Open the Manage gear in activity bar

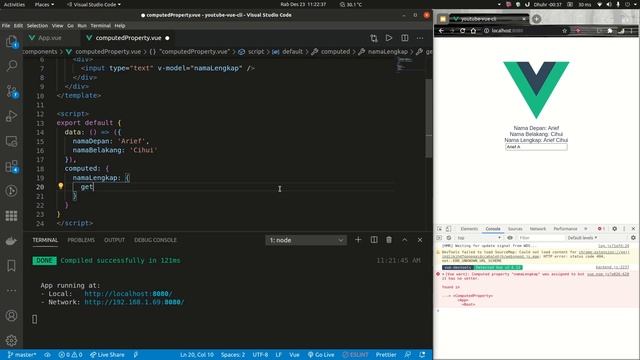(11, 340)
